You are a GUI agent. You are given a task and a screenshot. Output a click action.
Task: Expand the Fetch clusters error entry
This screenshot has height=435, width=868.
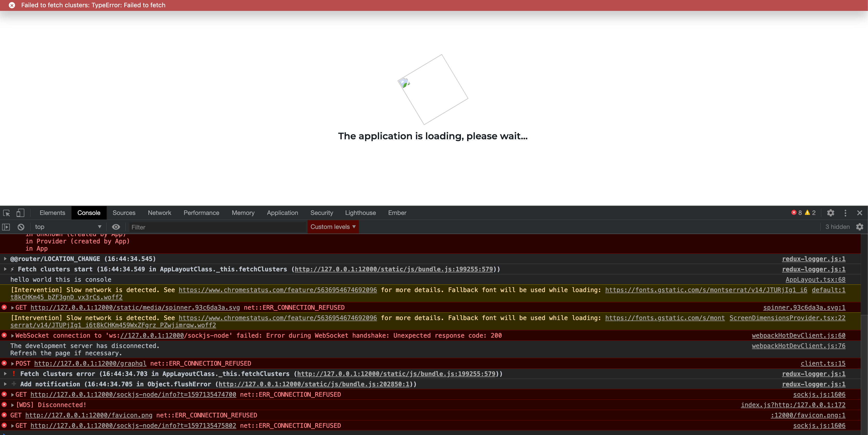coord(5,374)
